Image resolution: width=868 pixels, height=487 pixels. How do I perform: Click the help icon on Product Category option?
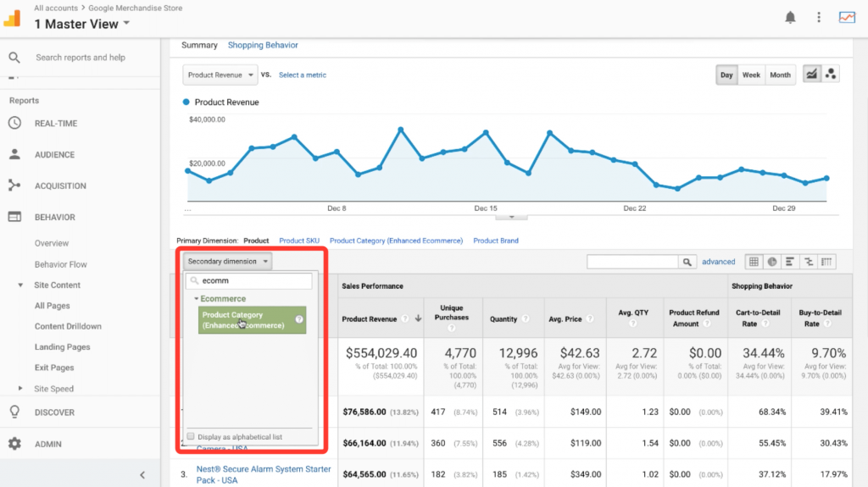point(299,319)
